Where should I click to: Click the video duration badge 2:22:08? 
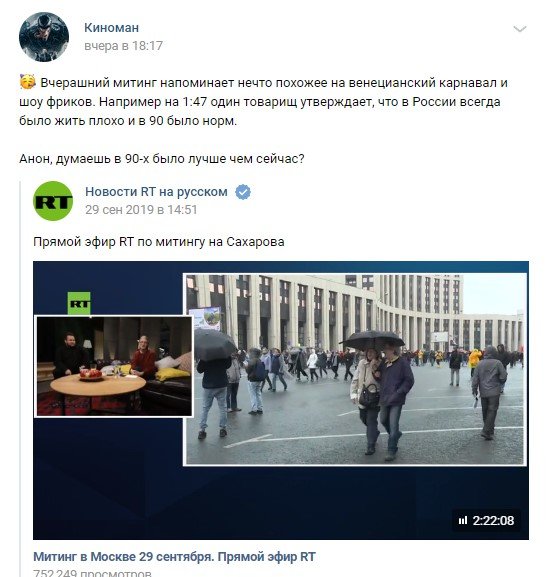tap(486, 520)
